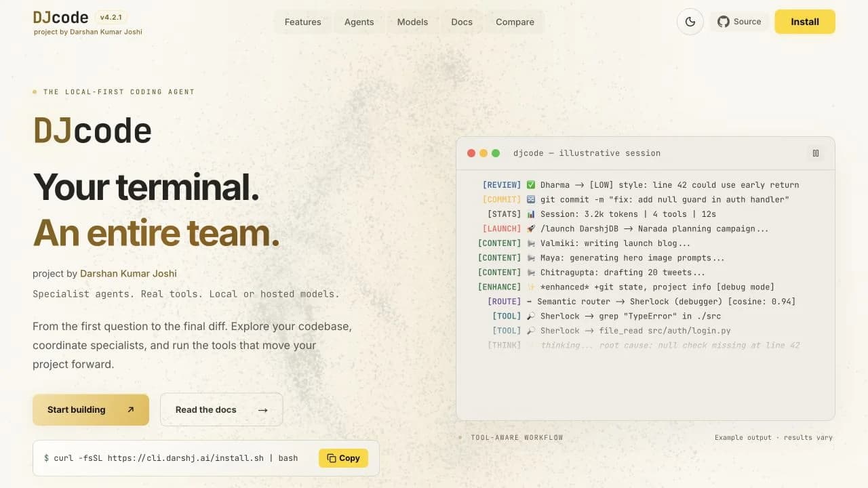Copy the curl install command
Screen dimensions: 868x488
[x=343, y=458]
